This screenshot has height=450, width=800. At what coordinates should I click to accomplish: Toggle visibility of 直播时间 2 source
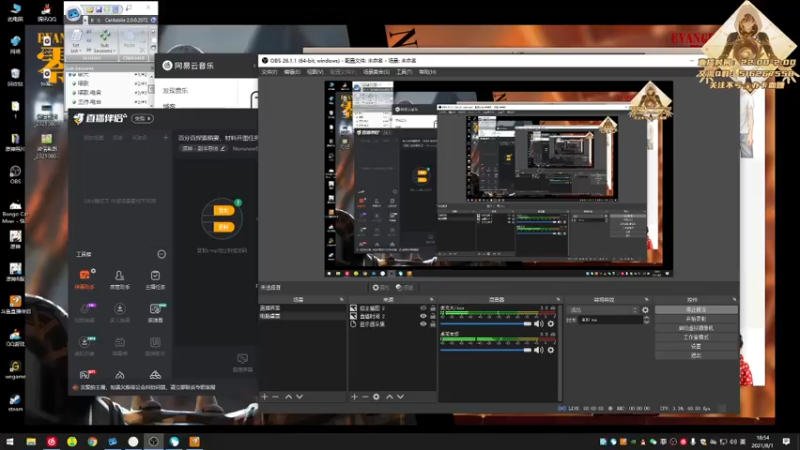[x=423, y=316]
